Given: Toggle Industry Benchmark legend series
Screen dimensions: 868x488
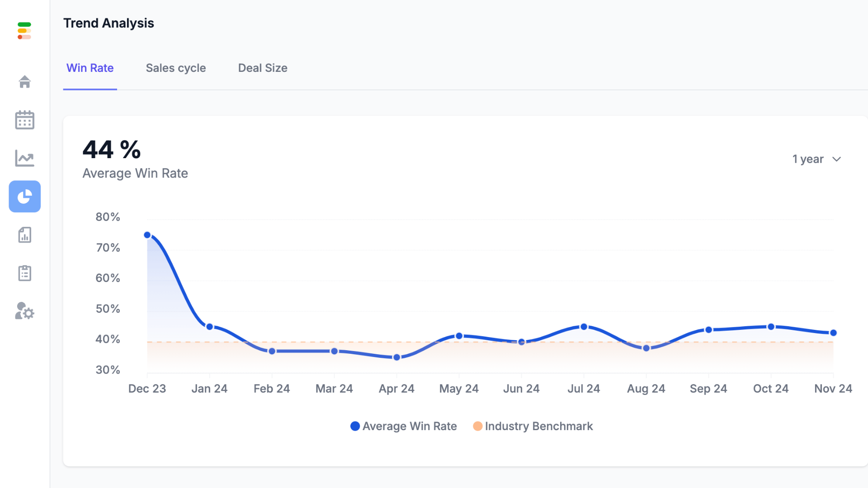Looking at the screenshot, I should [x=533, y=426].
